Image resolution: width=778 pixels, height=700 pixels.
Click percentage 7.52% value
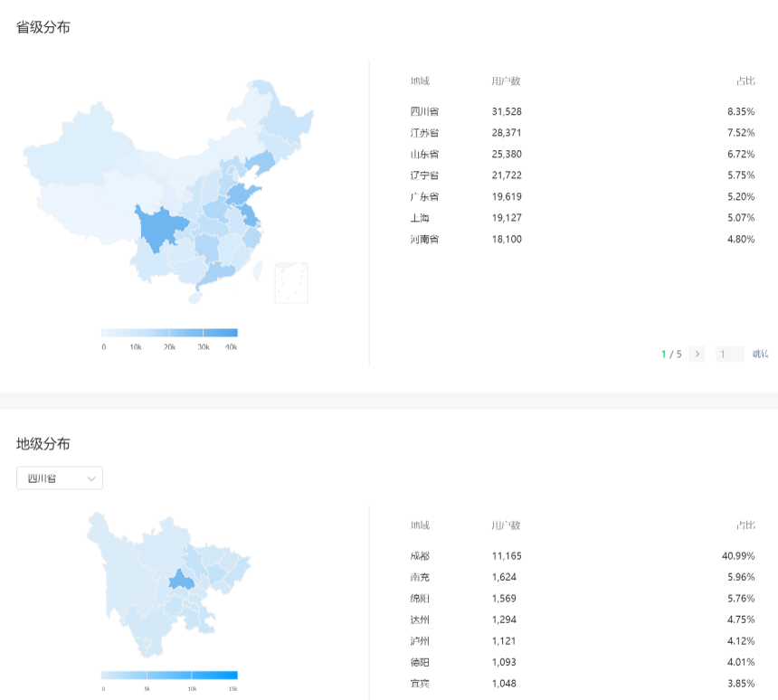[x=741, y=133]
